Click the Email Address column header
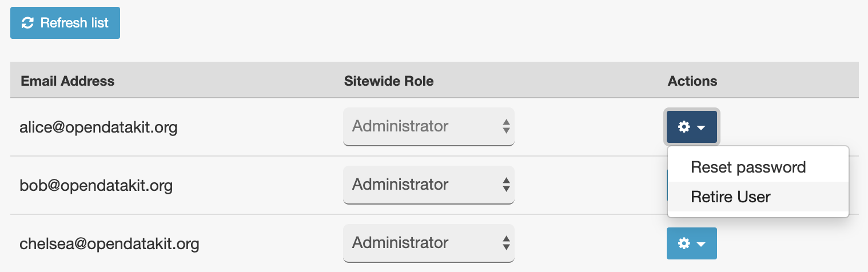This screenshot has height=272, width=868. pos(67,81)
